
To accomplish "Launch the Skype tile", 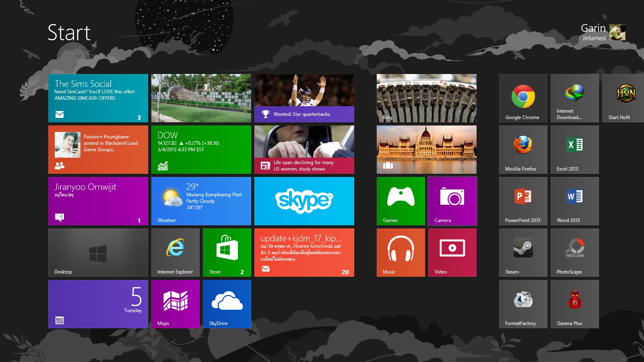I will click(304, 201).
